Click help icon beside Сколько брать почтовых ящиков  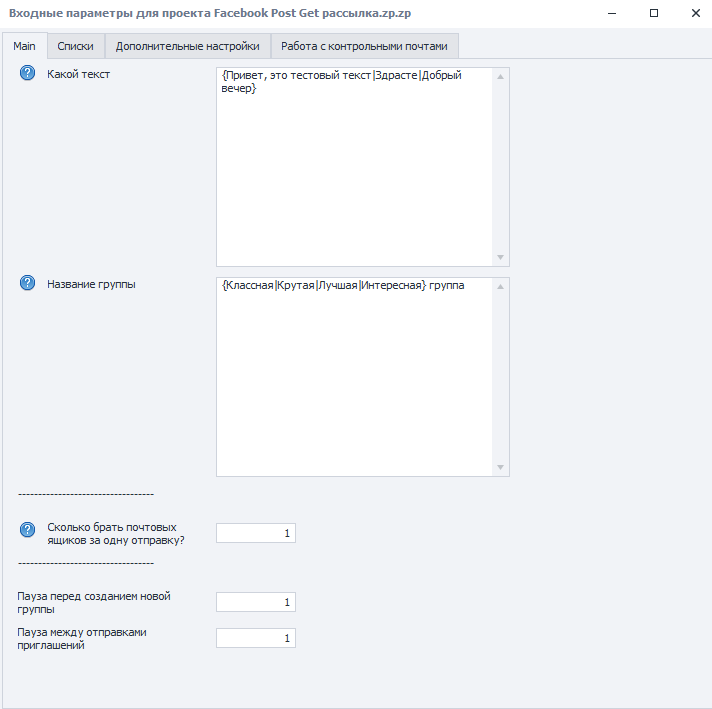[27, 529]
